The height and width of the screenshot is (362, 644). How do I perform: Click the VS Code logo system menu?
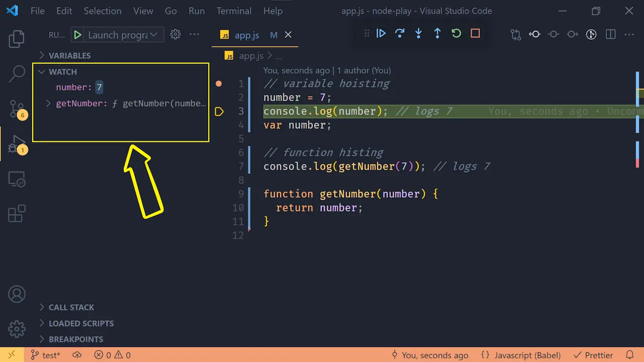12,11
